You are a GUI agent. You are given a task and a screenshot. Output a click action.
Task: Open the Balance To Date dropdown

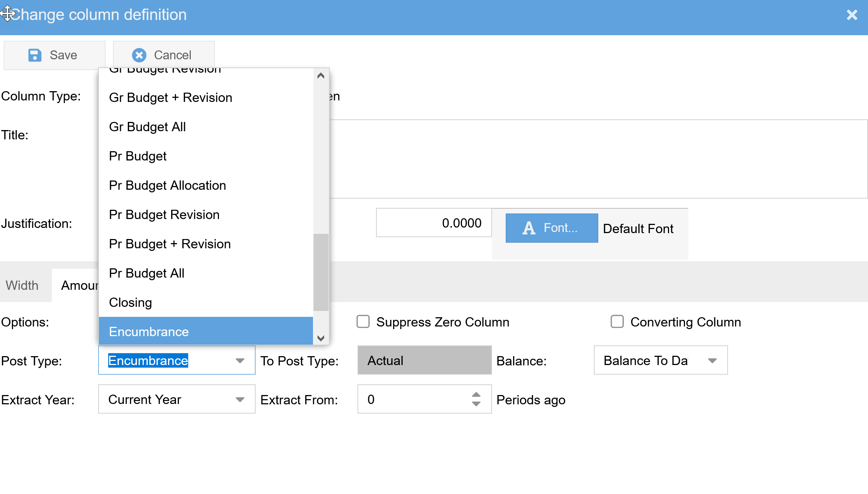click(x=712, y=361)
